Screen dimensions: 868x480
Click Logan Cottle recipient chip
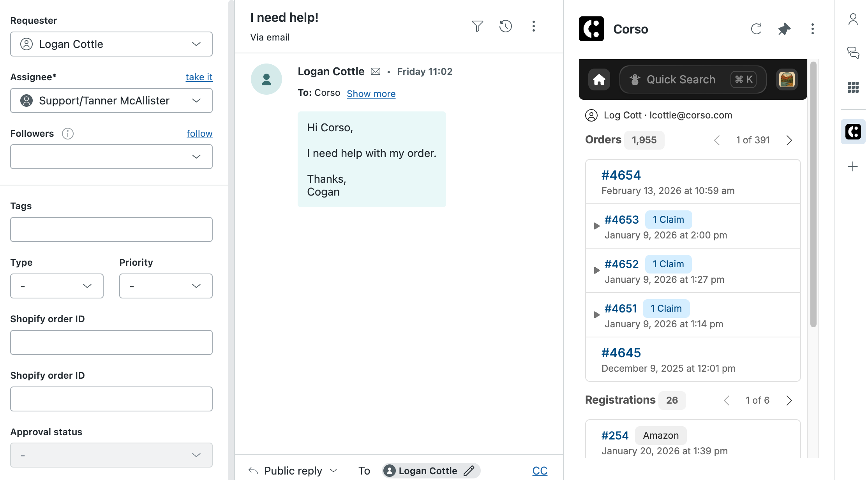[x=431, y=471]
